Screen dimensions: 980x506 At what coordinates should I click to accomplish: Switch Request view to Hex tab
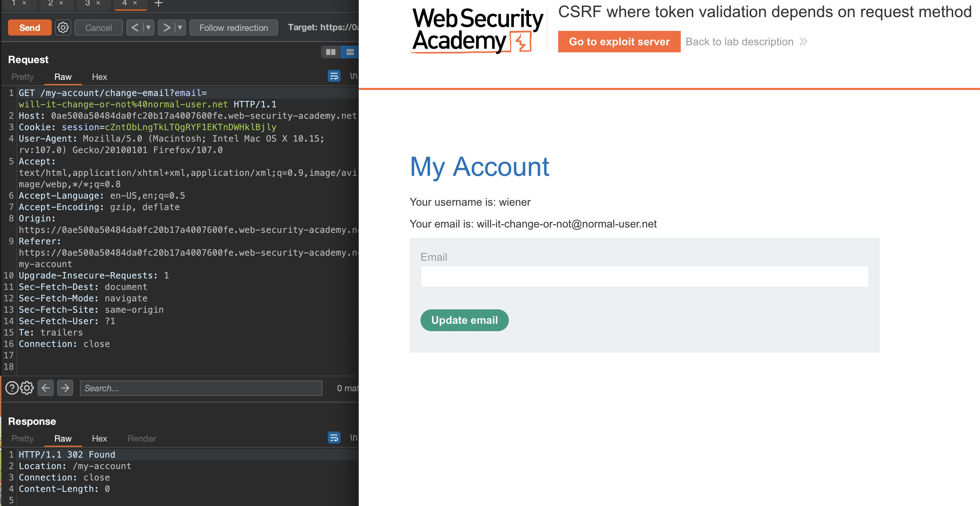click(99, 77)
